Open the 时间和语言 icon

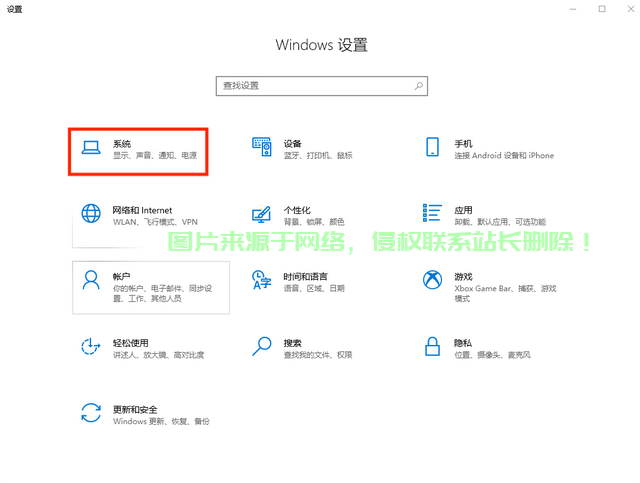[x=262, y=280]
